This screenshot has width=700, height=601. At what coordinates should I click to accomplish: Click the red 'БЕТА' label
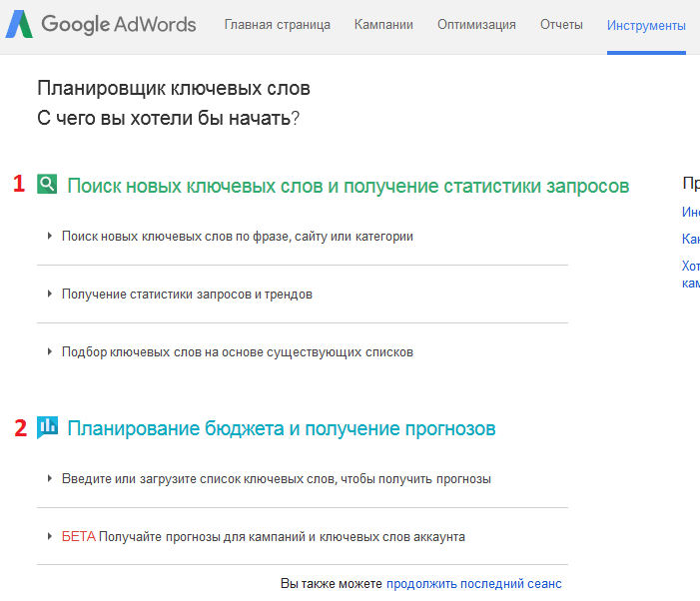coord(78,536)
